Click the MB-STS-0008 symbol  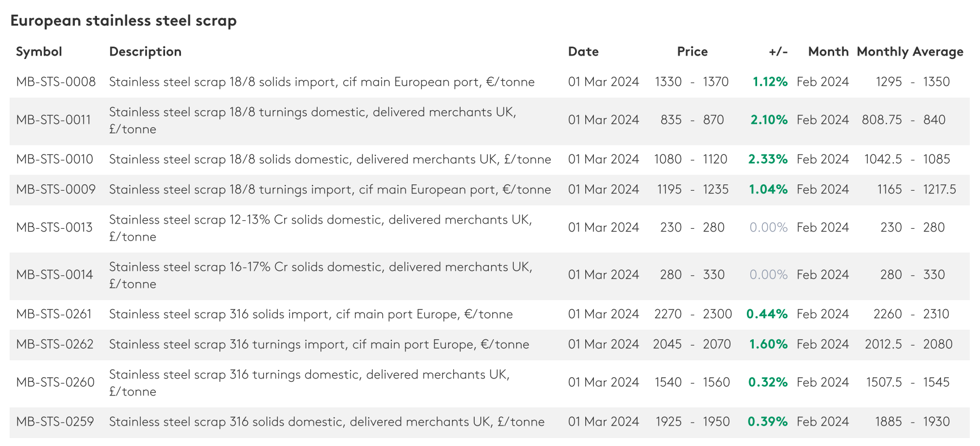point(56,82)
